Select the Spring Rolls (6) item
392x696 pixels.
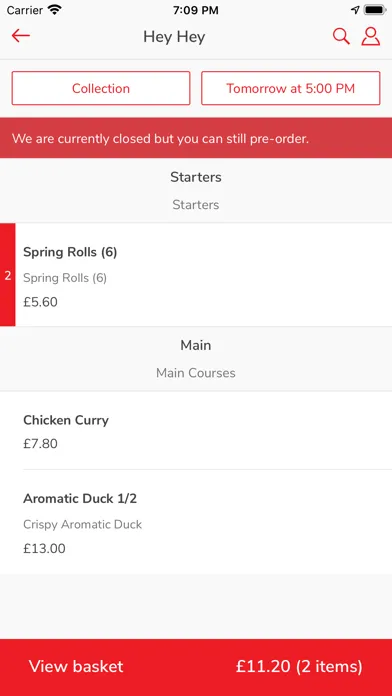pos(203,275)
